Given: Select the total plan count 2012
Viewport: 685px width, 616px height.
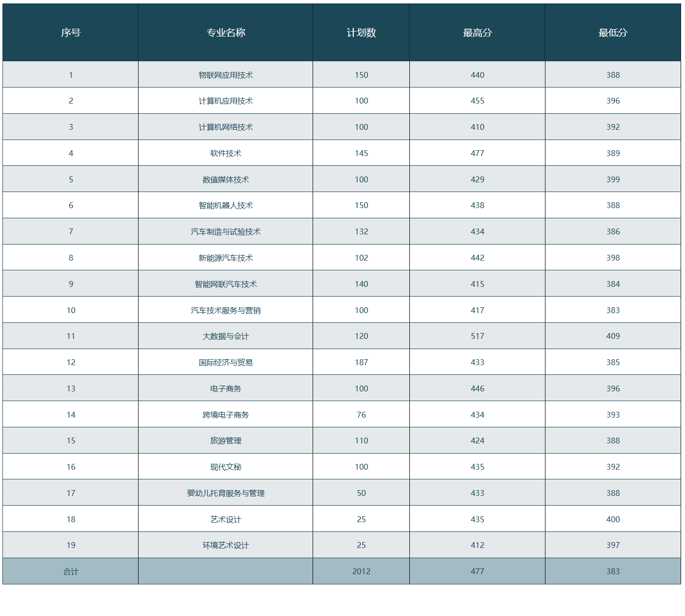Looking at the screenshot, I should (x=361, y=571).
